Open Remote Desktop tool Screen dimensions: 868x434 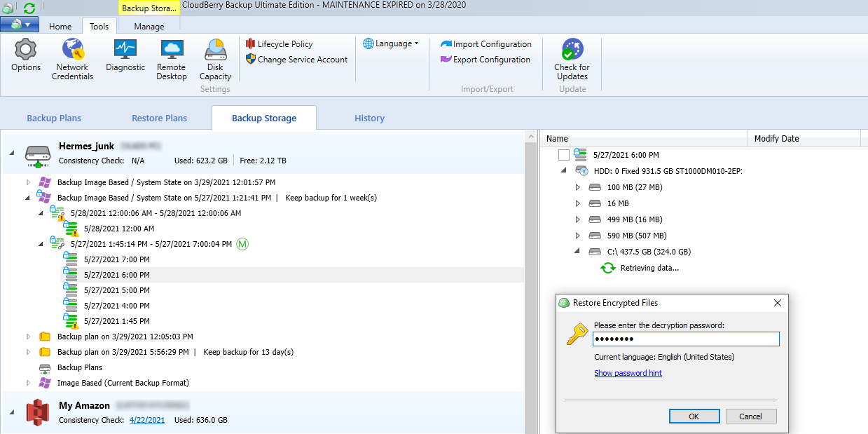pos(172,59)
